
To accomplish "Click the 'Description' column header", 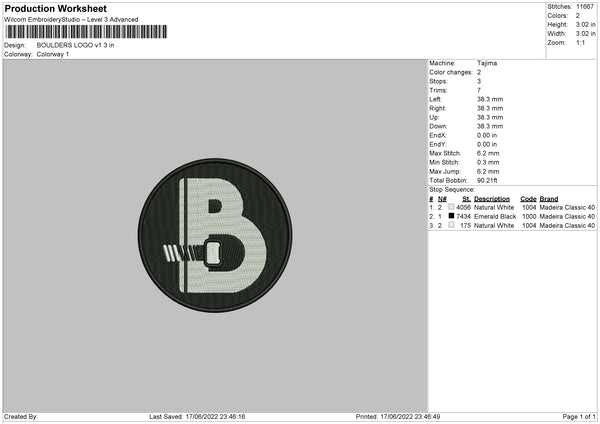I will (x=492, y=199).
